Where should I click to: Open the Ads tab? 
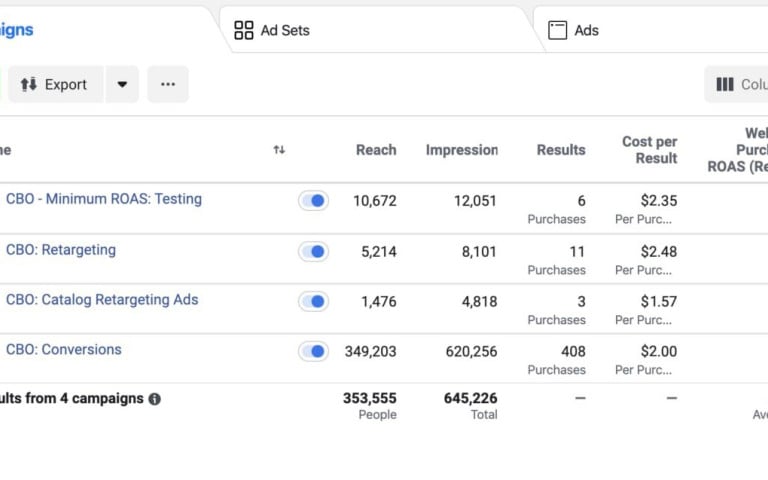tap(586, 30)
